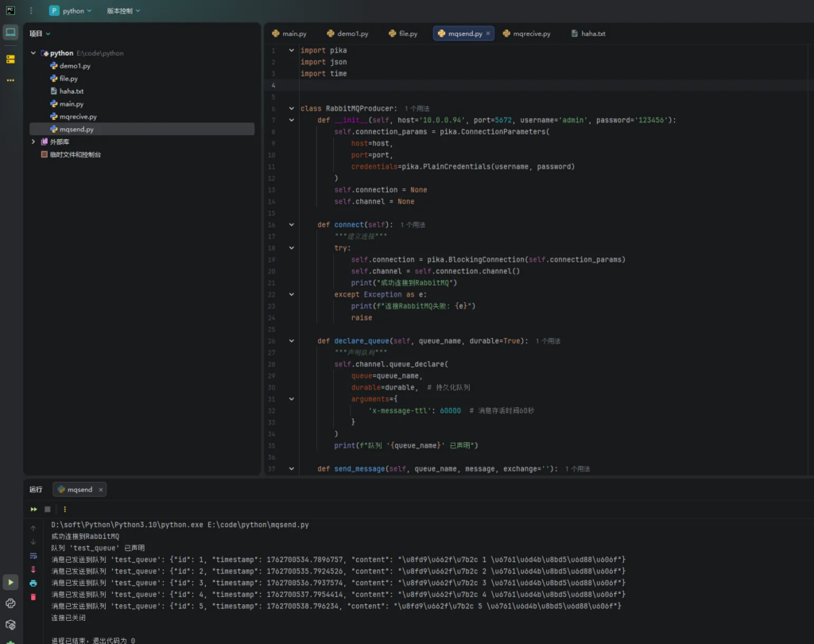Viewport: 814px width, 644px height.
Task: Collapse the RabbitMQProducer class fold arrow
Action: click(292, 108)
